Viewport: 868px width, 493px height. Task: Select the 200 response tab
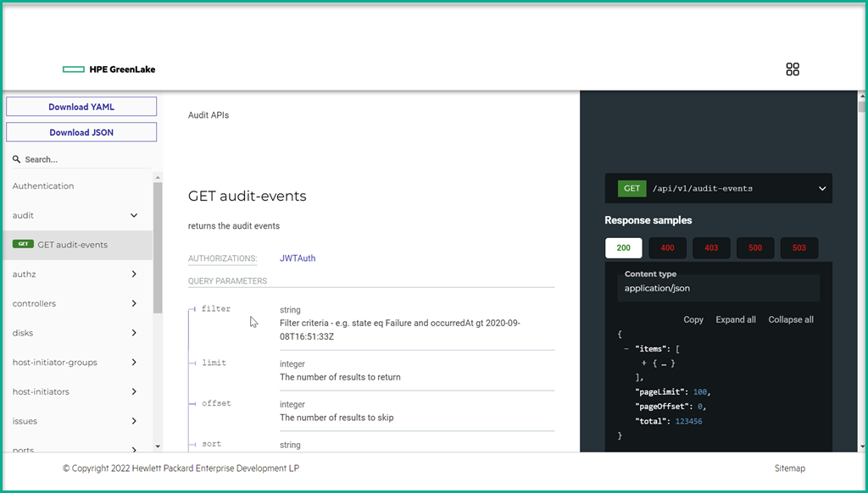click(623, 248)
